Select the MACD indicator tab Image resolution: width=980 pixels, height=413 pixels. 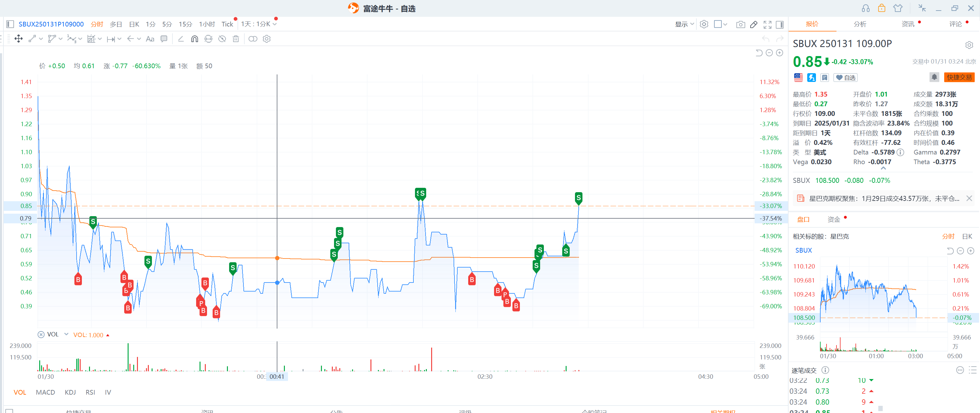click(x=45, y=392)
